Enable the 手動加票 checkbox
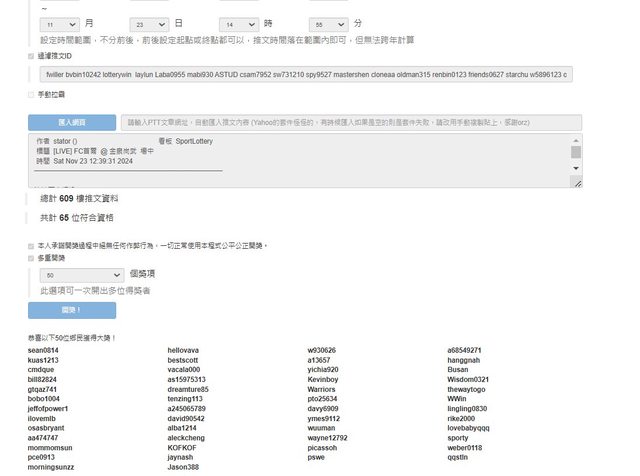Image resolution: width=640 pixels, height=476 pixels. click(x=31, y=95)
